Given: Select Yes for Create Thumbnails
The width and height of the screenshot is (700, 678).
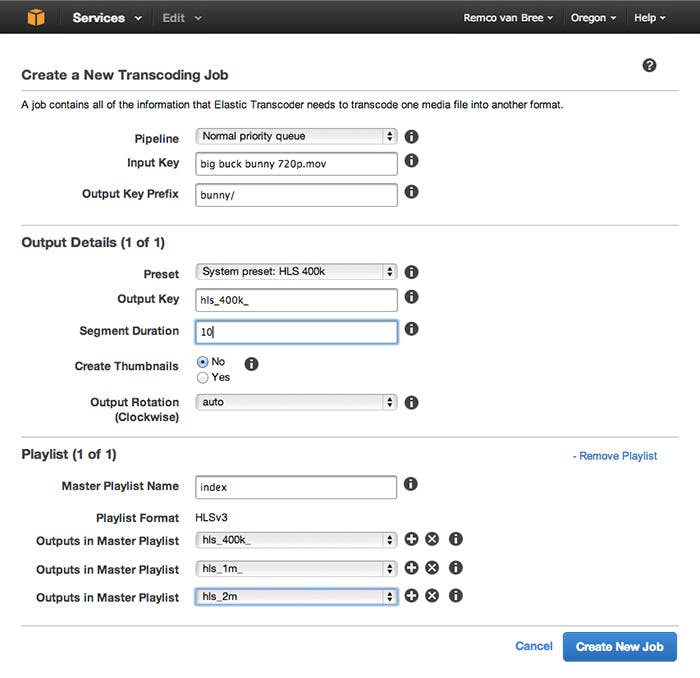Looking at the screenshot, I should 203,378.
